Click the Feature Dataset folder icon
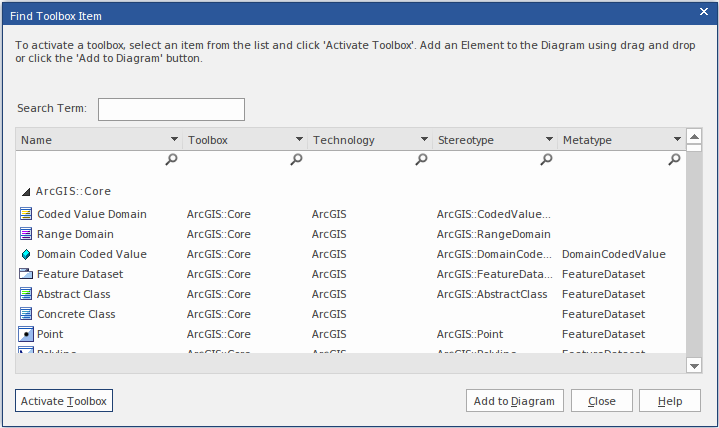Viewport: 719px width, 428px height. pyautogui.click(x=26, y=274)
